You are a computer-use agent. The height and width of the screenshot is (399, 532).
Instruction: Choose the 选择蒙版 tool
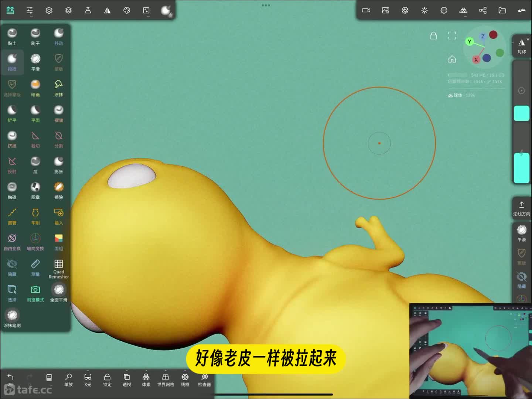pos(12,88)
